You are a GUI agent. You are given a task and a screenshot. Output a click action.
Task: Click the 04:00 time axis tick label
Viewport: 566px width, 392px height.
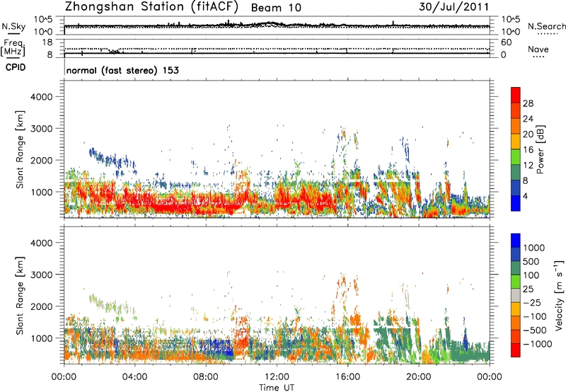pyautogui.click(x=134, y=377)
